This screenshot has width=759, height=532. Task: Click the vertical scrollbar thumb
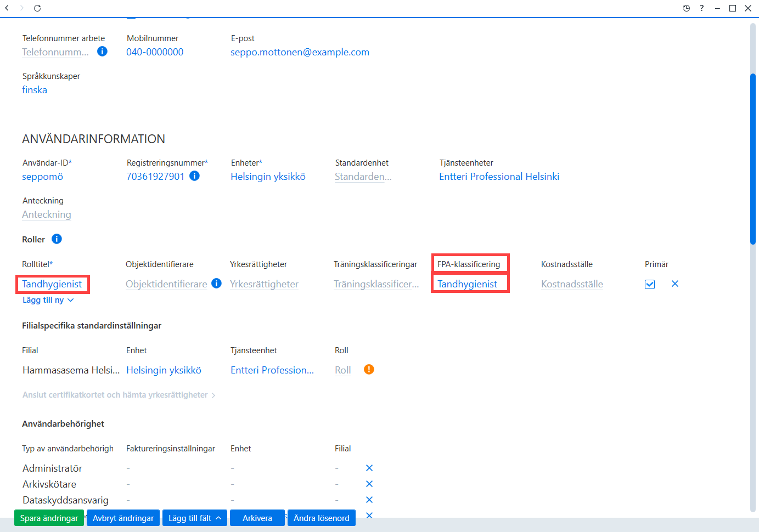(753, 159)
